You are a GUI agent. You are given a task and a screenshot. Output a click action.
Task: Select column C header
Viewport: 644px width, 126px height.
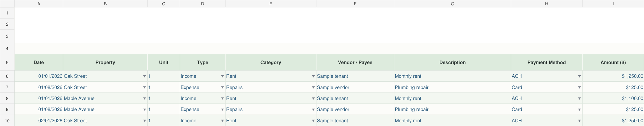tap(164, 4)
